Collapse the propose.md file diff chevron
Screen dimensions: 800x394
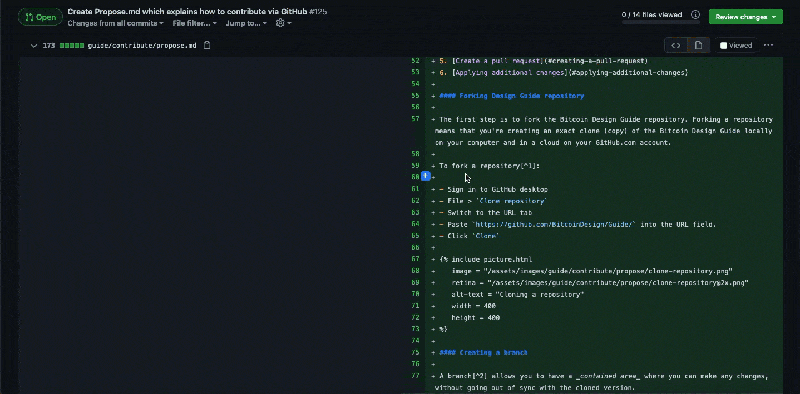pyautogui.click(x=34, y=45)
